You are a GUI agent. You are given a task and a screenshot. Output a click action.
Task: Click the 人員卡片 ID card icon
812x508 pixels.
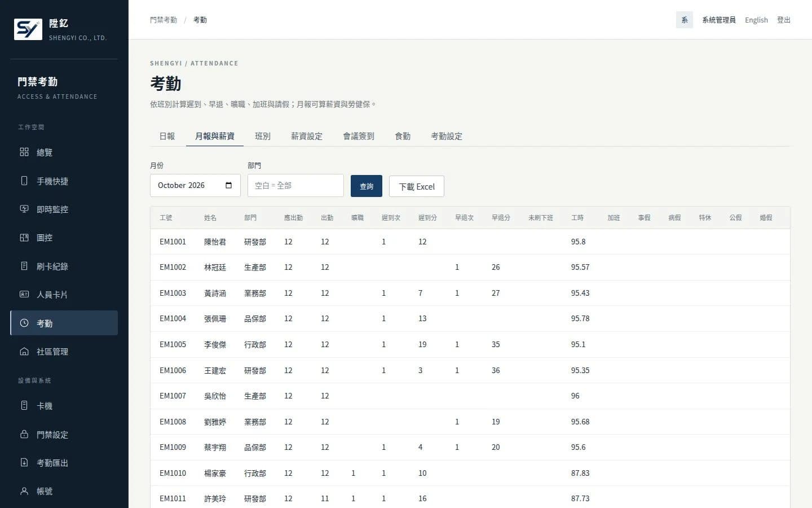(24, 294)
